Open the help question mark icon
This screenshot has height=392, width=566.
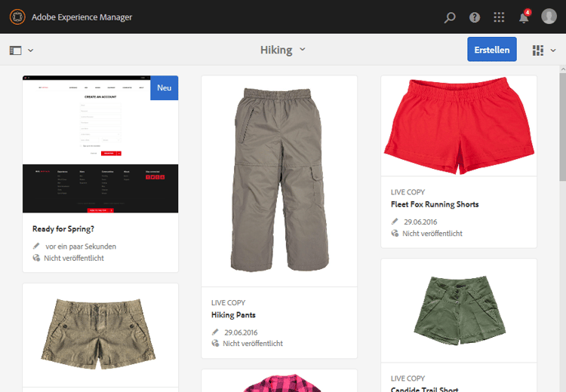click(475, 17)
